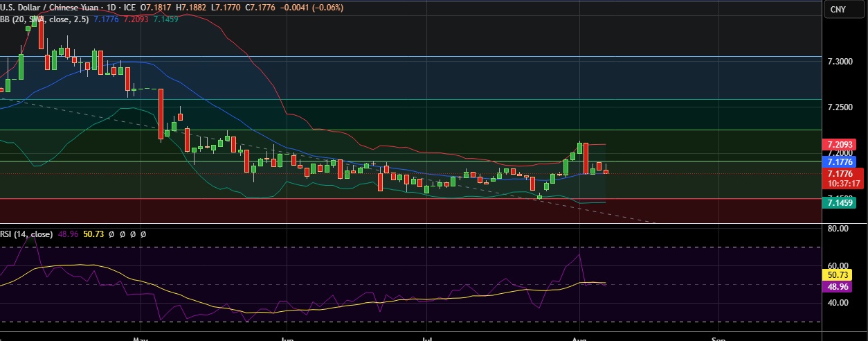868x341 pixels.
Task: Click the yellow 50.73 value in RSI legend
Action: click(x=93, y=234)
